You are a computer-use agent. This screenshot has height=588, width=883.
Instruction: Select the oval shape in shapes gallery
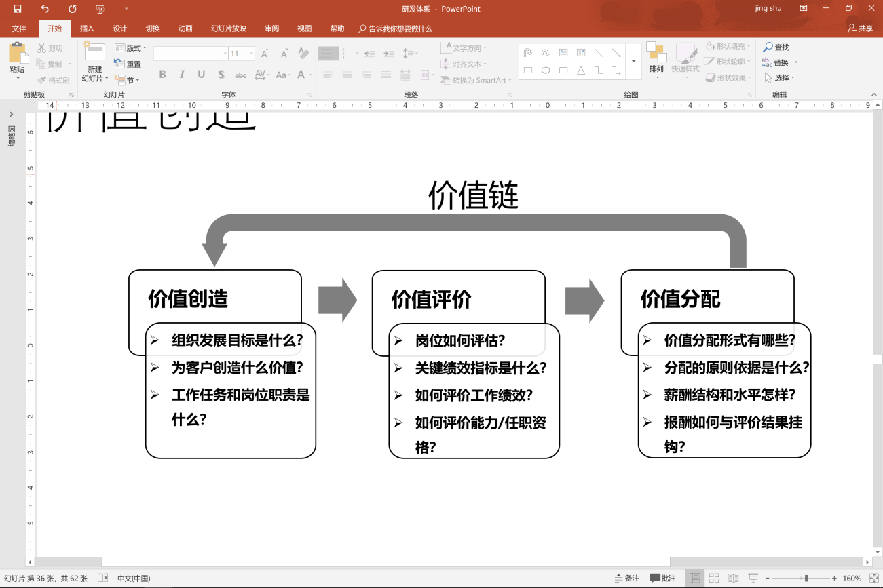(x=546, y=70)
